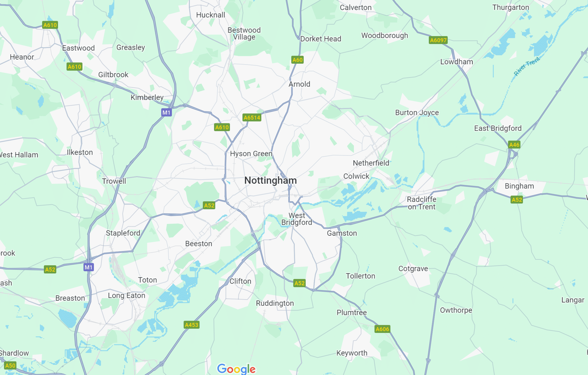Click the A52 shield near Bingham
Screen dimensions: 588x375
coord(517,200)
